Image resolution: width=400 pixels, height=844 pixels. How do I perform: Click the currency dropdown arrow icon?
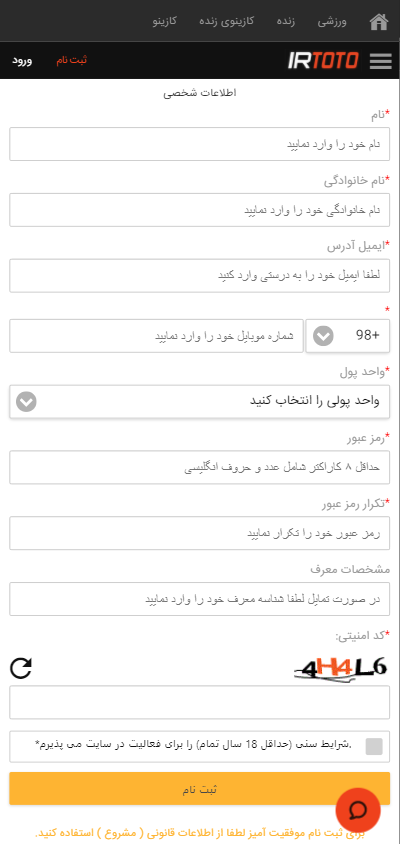26,402
